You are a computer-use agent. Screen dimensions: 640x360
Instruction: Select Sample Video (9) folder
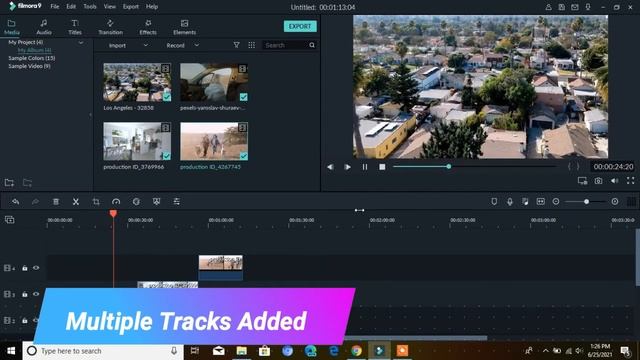[x=29, y=66]
